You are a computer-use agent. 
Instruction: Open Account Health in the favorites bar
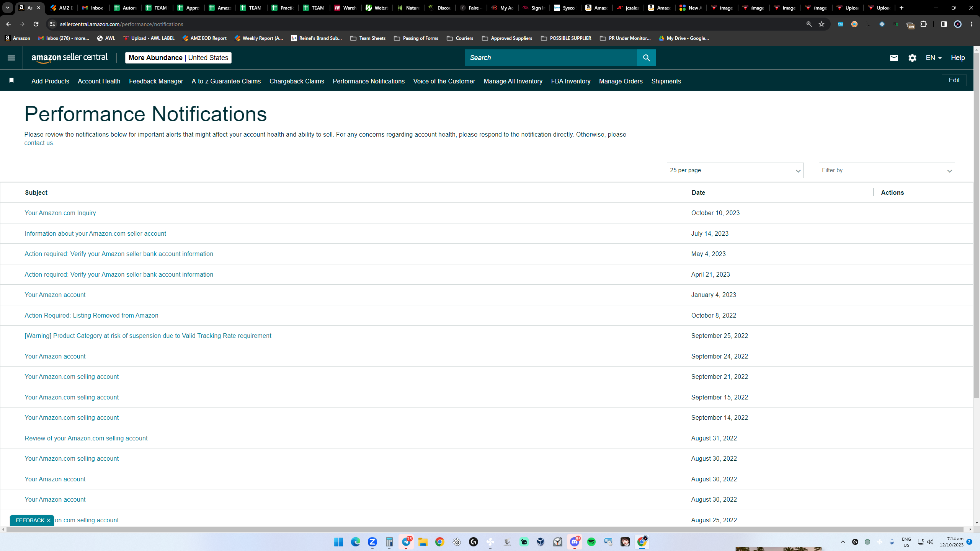pyautogui.click(x=99, y=81)
